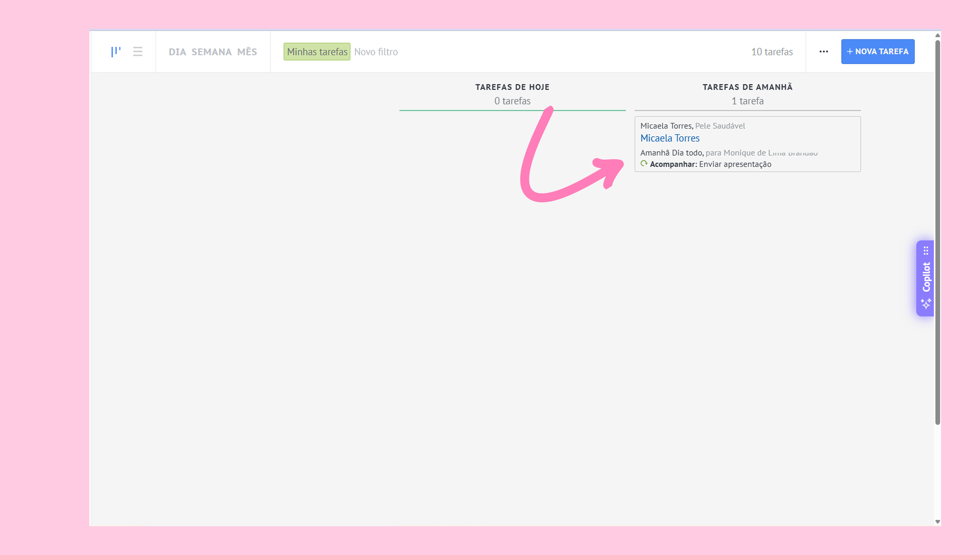Viewport: 980px width, 555px height.
Task: Click the Tarefas de Hoje column header
Action: 512,87
